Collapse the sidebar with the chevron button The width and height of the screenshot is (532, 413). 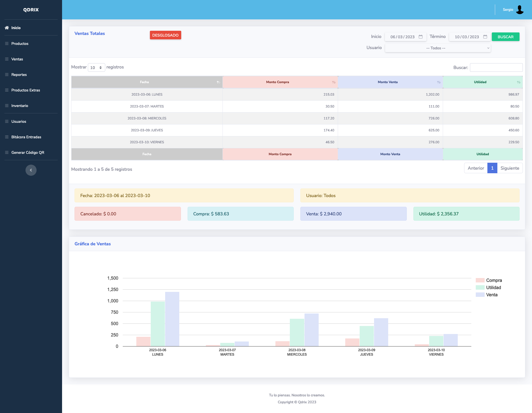coord(31,170)
